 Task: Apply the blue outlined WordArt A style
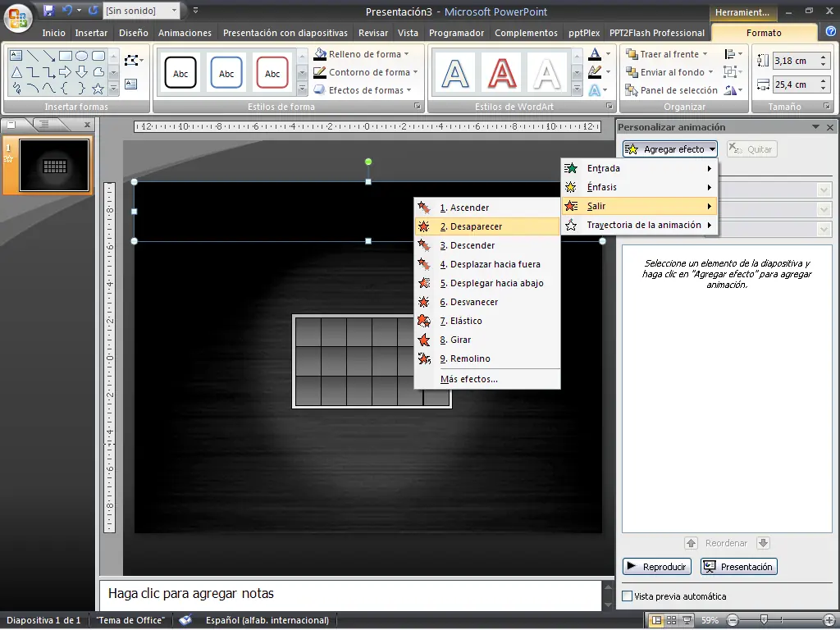point(455,73)
